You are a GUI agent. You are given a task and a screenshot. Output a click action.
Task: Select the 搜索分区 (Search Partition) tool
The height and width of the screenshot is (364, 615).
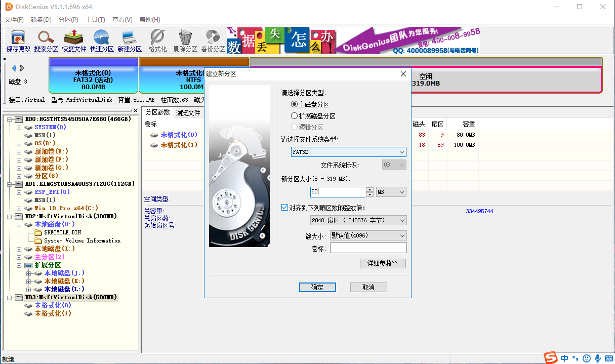pyautogui.click(x=46, y=41)
